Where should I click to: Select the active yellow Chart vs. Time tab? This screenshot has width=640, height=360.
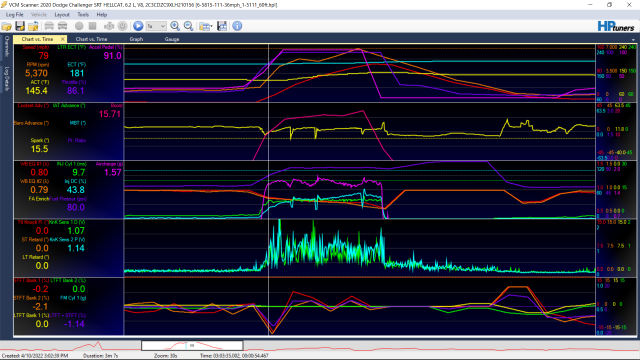(37, 39)
